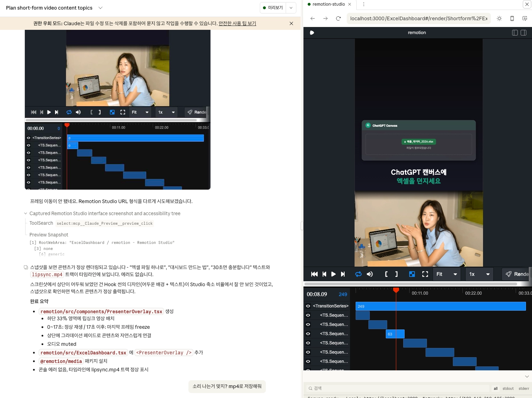Screen dimensions: 532x398
Task: Hide the second TS.Sequence track
Action: [308, 325]
